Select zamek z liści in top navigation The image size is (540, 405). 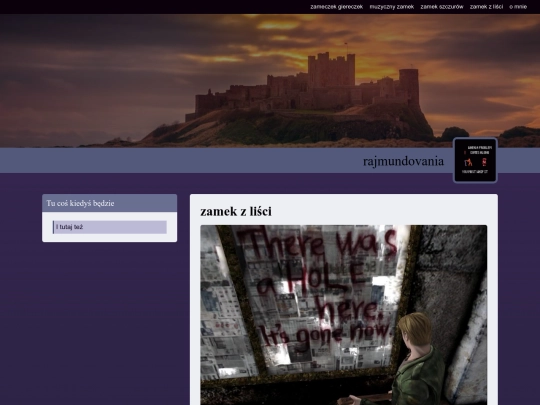[486, 7]
